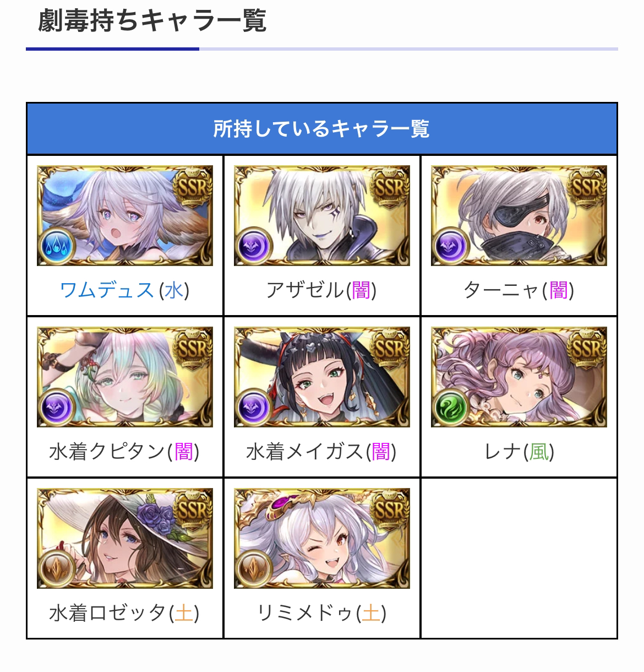Click the 水着クピタン character portrait
The image size is (644, 672).
click(125, 377)
